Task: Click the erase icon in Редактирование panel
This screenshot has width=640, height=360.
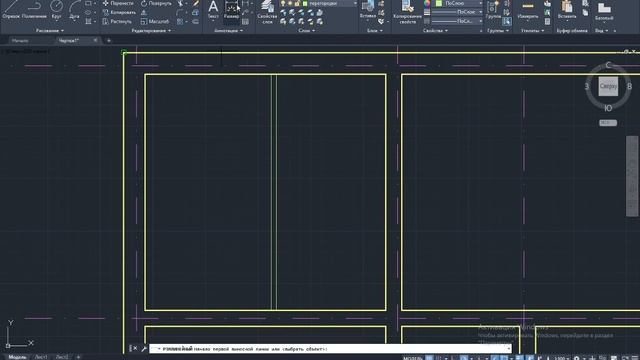Action: 196,3
